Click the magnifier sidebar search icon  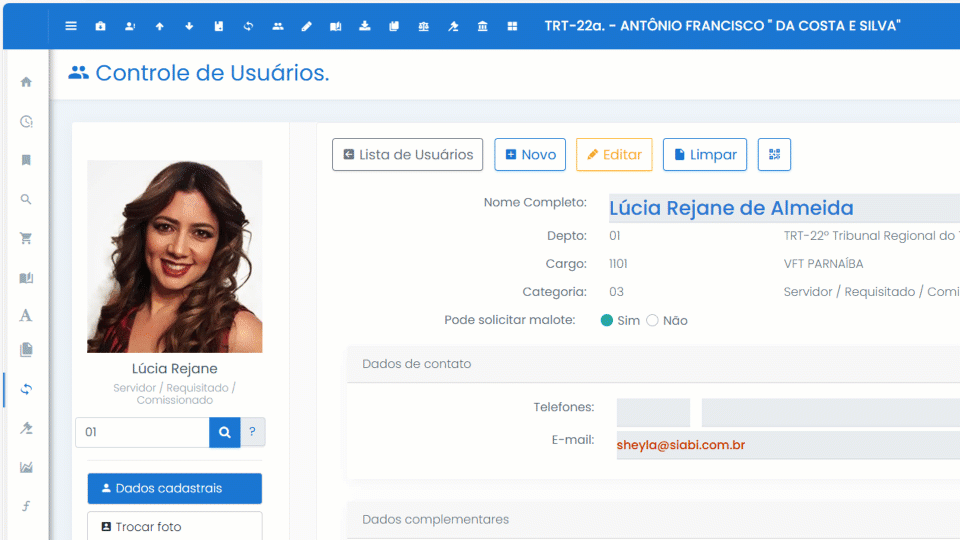tap(26, 200)
